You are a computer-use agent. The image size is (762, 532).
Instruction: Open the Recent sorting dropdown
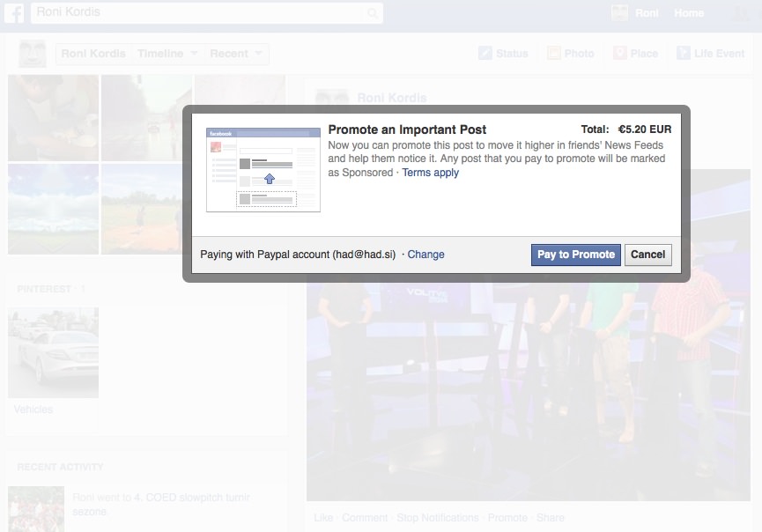[x=235, y=53]
